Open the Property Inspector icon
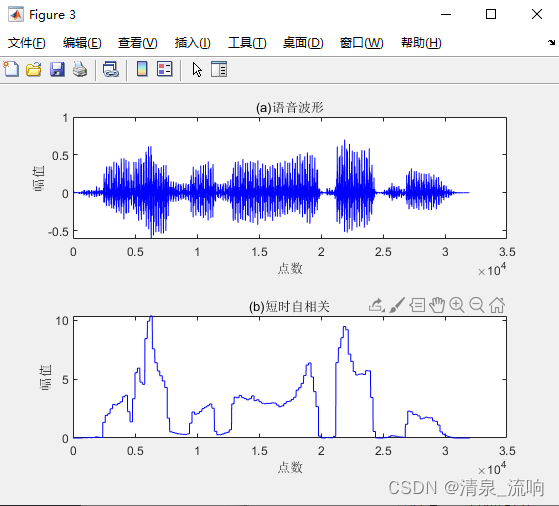 [x=219, y=69]
